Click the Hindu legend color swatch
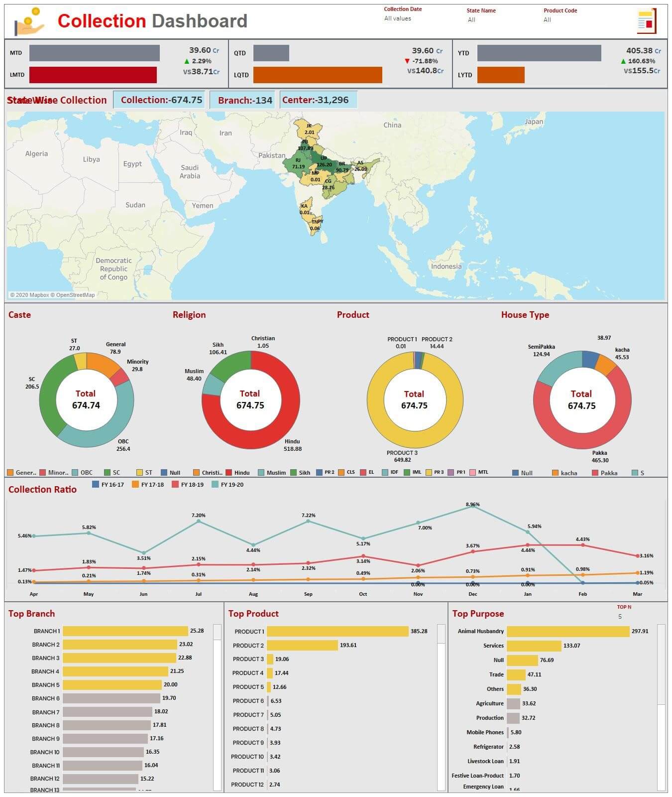Screen dimensions: 672x797 pyautogui.click(x=229, y=473)
